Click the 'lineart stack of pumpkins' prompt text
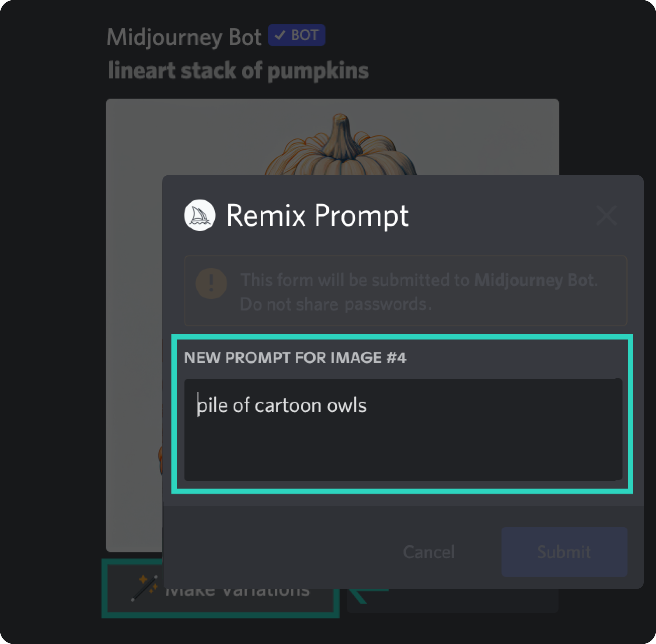This screenshot has width=656, height=644. click(238, 71)
